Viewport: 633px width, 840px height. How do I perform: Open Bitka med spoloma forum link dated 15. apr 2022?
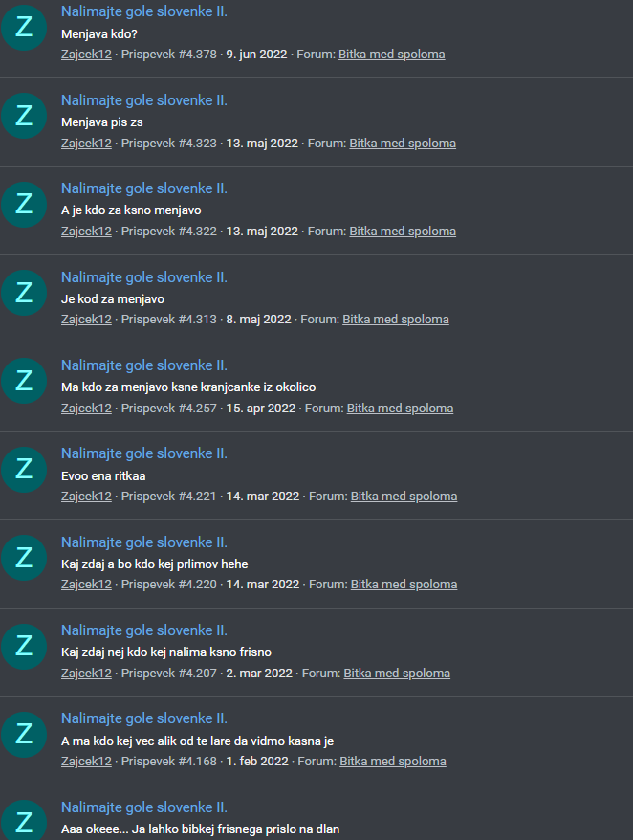pos(400,409)
